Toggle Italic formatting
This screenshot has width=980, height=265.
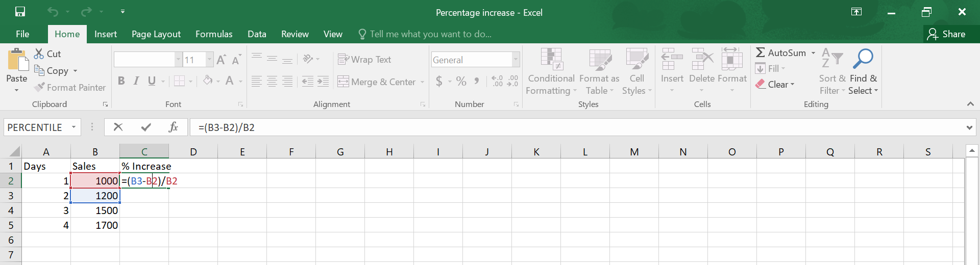[x=136, y=81]
